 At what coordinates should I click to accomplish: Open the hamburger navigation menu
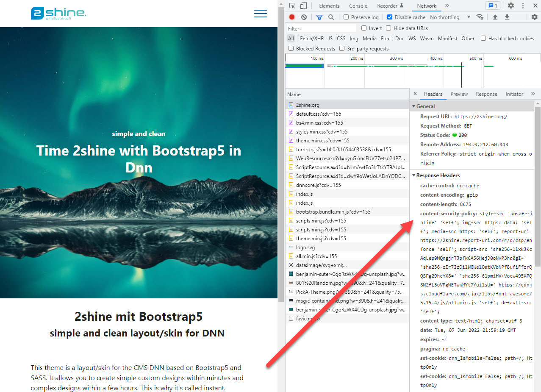pyautogui.click(x=260, y=14)
